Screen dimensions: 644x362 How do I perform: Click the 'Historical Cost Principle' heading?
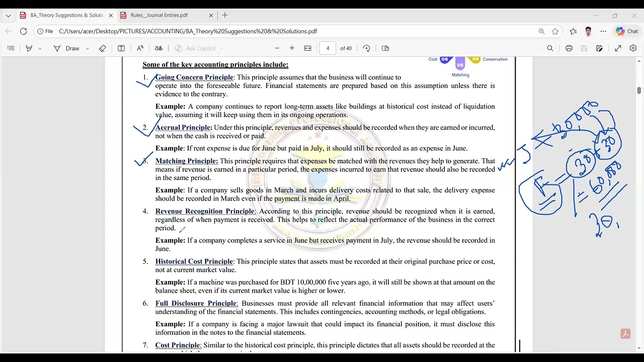(194, 261)
